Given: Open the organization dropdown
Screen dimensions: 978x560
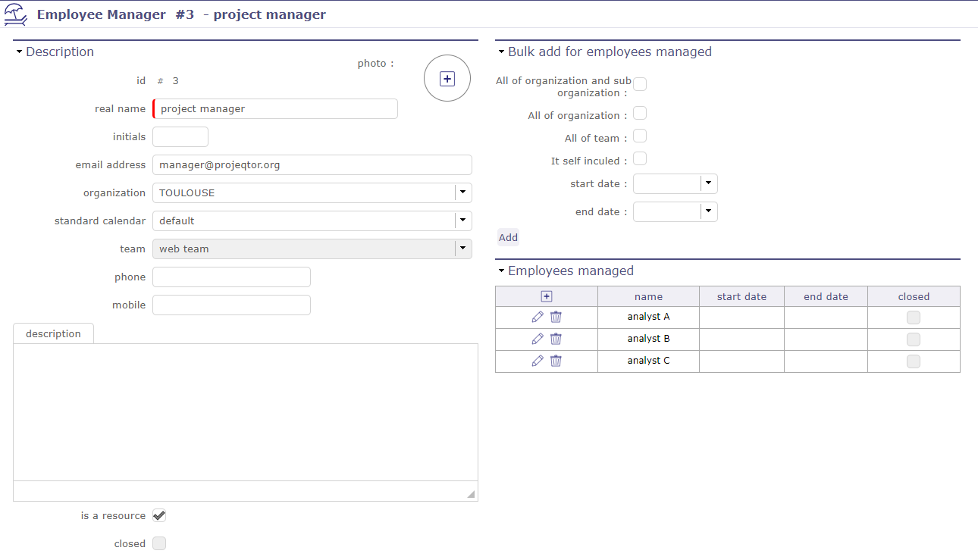Looking at the screenshot, I should click(462, 192).
